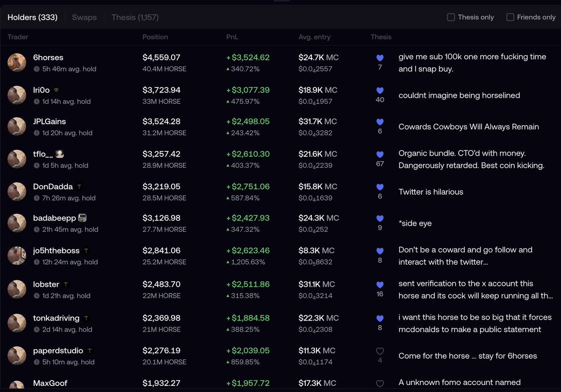Viewport: 561px width, 392px height.
Task: Open trader JPLGains
Action: pyautogui.click(x=50, y=121)
